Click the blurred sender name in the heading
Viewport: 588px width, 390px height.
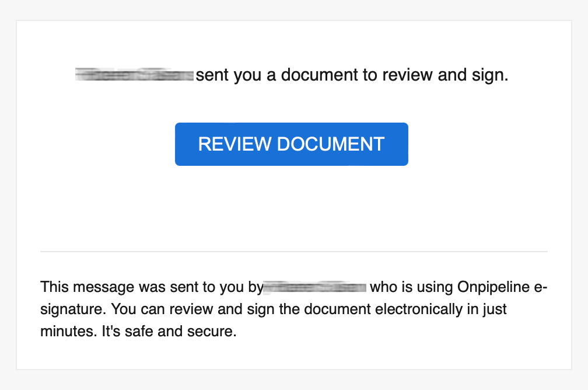coord(135,76)
